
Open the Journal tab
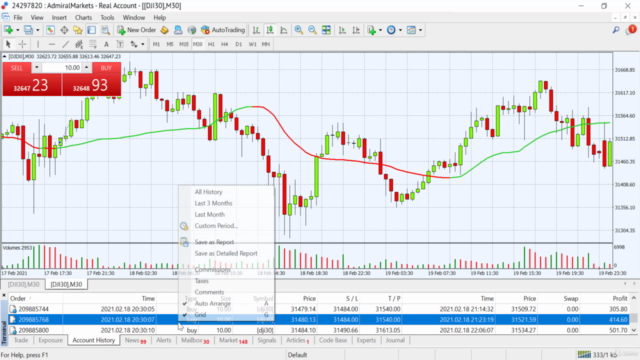tap(395, 340)
